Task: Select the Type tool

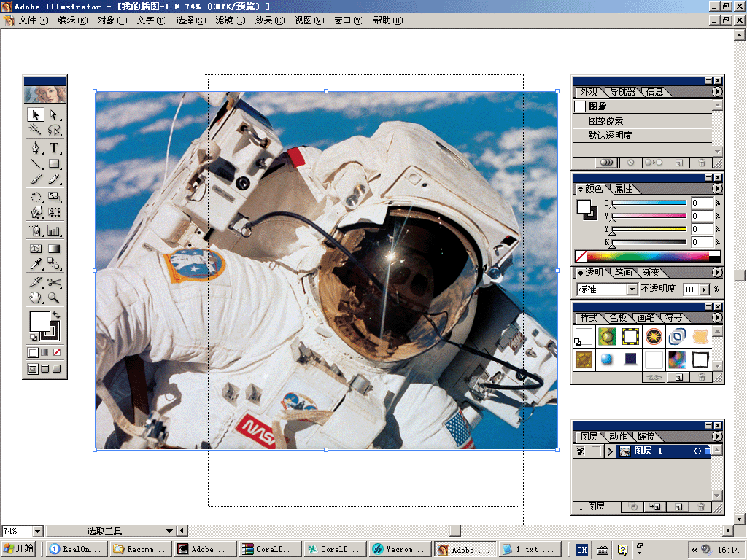Action: (54, 148)
